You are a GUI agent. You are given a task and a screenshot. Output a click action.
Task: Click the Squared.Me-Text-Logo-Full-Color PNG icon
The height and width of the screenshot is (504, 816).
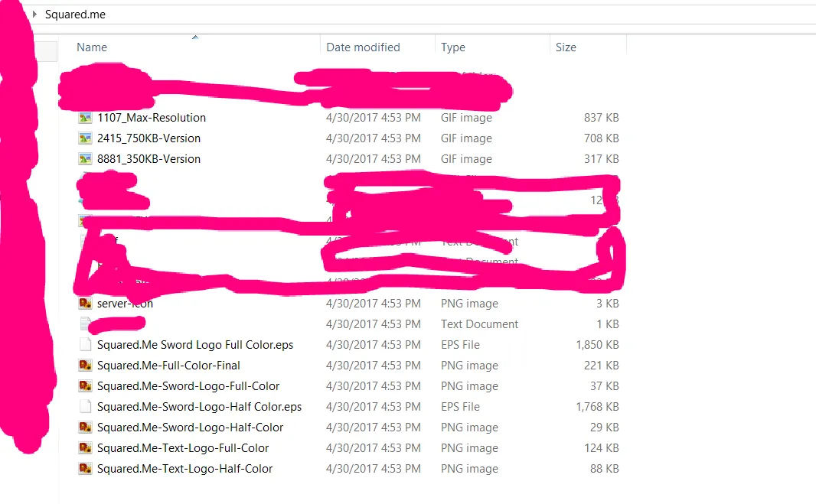click(x=85, y=448)
